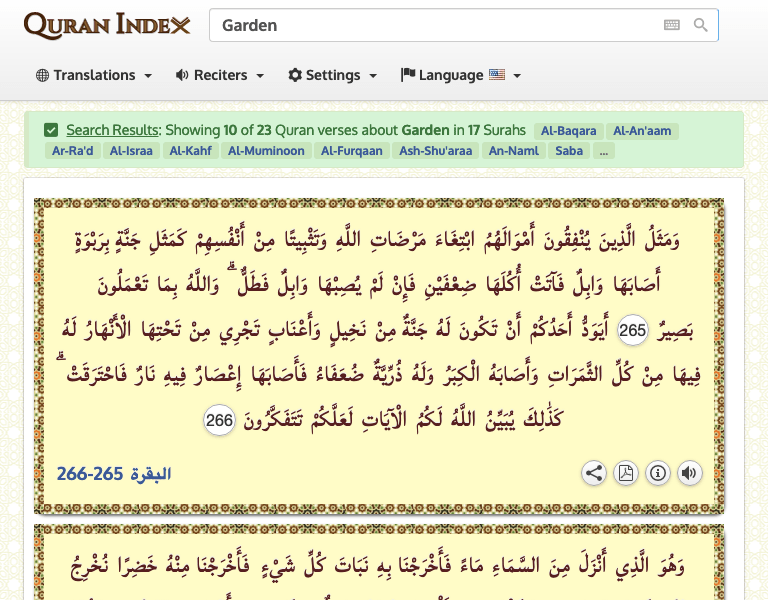Screen dimensions: 768x600
Task: Click the globe icon beside Translations
Action: pyautogui.click(x=43, y=75)
